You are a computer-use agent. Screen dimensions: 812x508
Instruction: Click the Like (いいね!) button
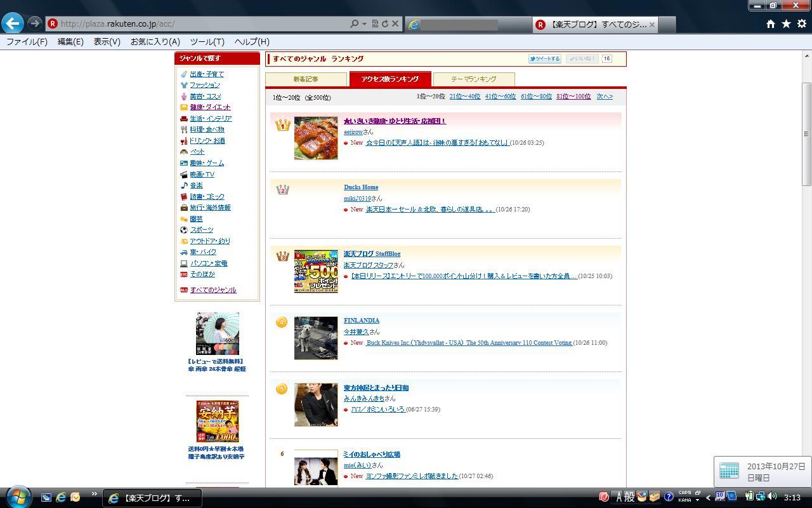[x=581, y=58]
